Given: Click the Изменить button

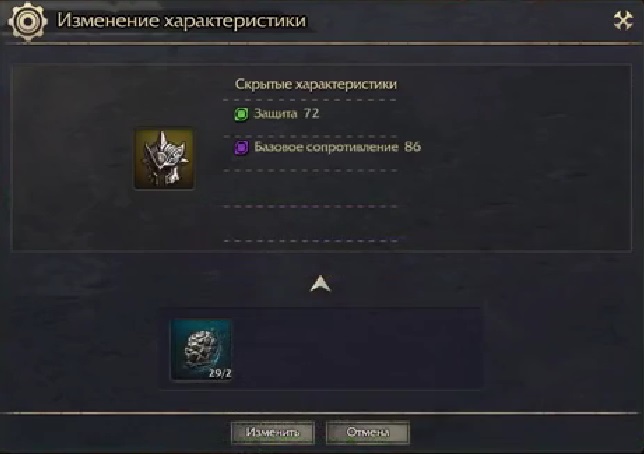Looking at the screenshot, I should pyautogui.click(x=273, y=432).
